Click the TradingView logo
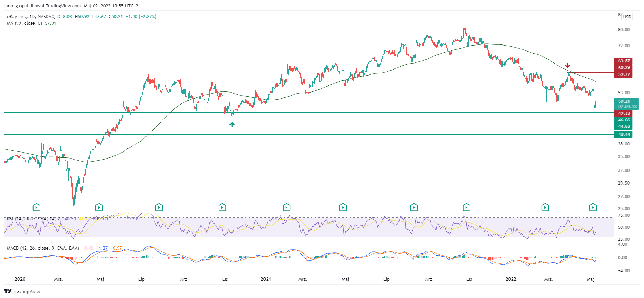 (x=22, y=291)
